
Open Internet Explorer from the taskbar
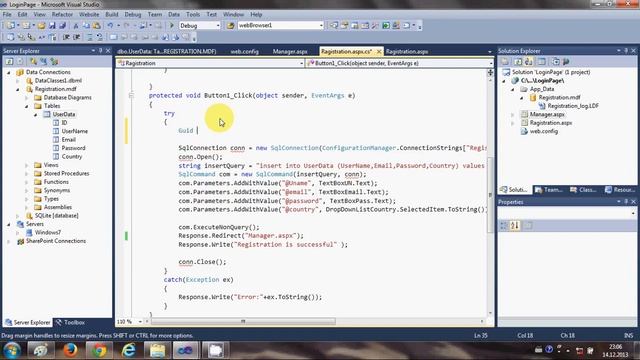pyautogui.click(x=128, y=350)
